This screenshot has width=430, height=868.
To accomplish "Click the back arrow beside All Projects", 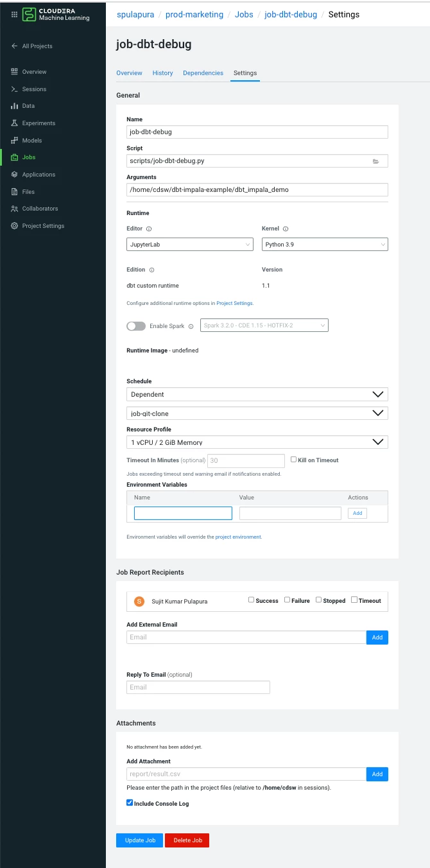I will click(x=15, y=46).
